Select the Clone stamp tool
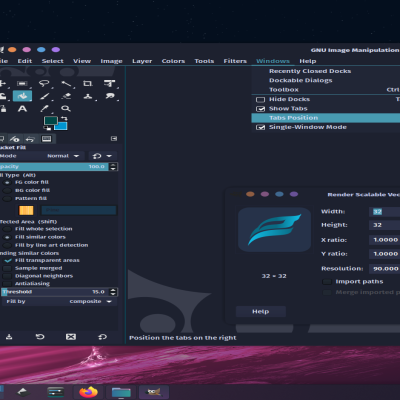The width and height of the screenshot is (400, 400). coord(88,96)
